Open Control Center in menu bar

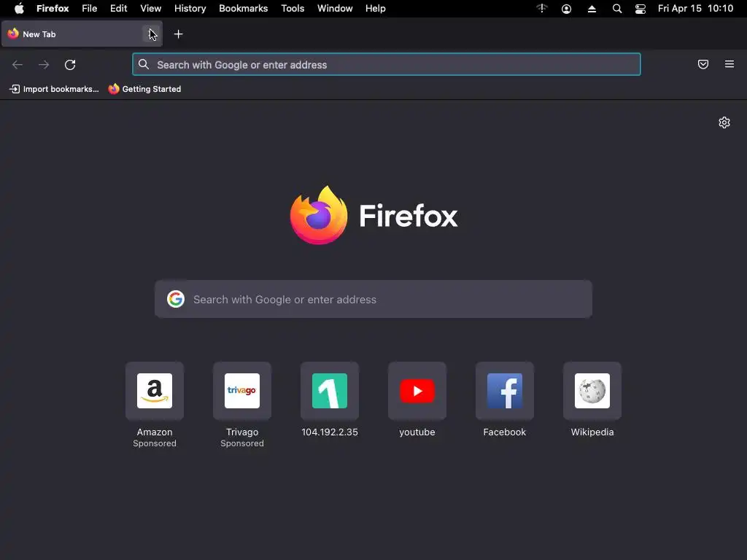click(x=640, y=9)
